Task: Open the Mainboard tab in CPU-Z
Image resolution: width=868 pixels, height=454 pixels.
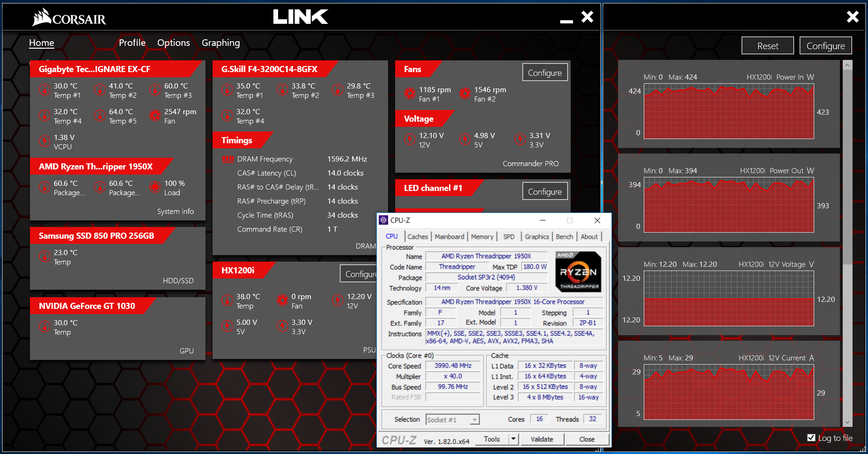Action: (x=449, y=237)
